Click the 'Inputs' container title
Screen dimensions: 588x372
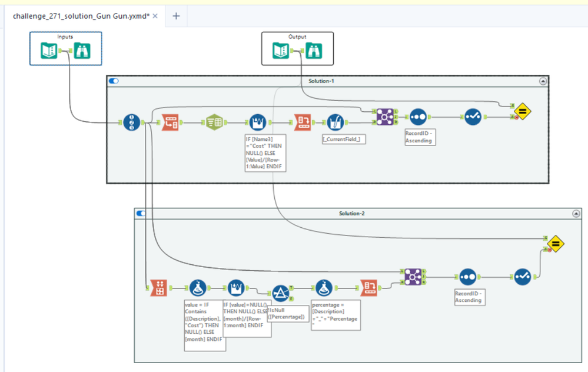click(65, 36)
